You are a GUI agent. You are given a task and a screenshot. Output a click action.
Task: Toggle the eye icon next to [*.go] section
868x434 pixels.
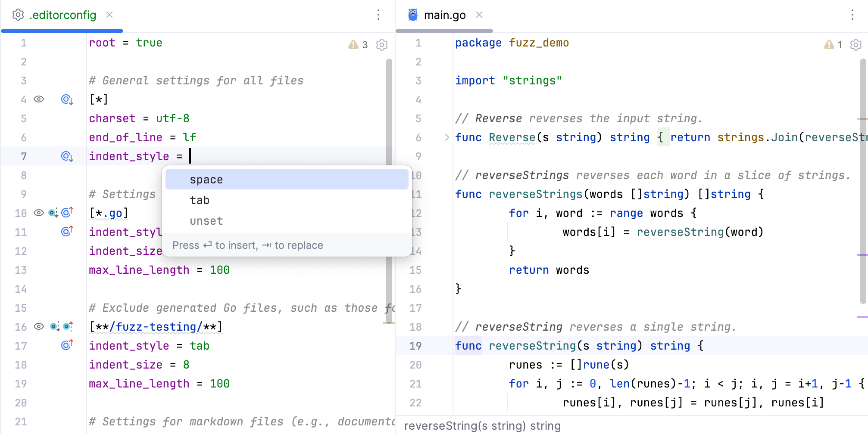click(39, 212)
